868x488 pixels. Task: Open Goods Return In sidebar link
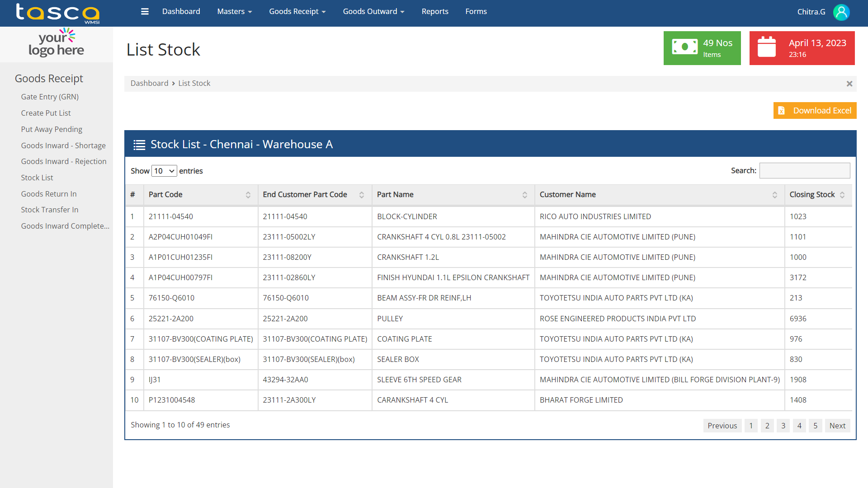[x=49, y=194]
